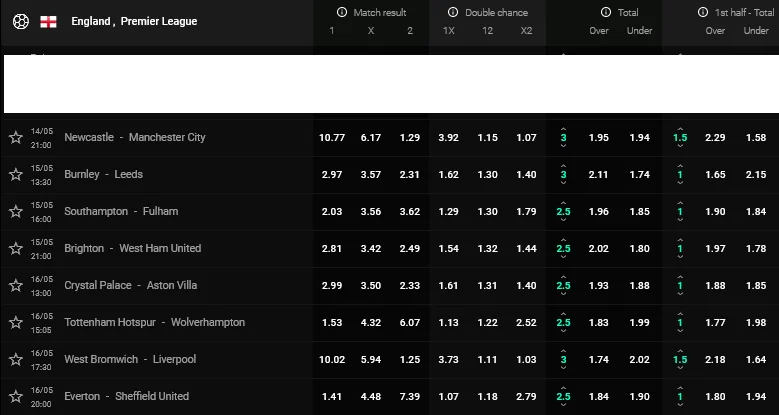Choose double chance X2 odds 1.79 for Southampton - Fulham

coord(526,211)
